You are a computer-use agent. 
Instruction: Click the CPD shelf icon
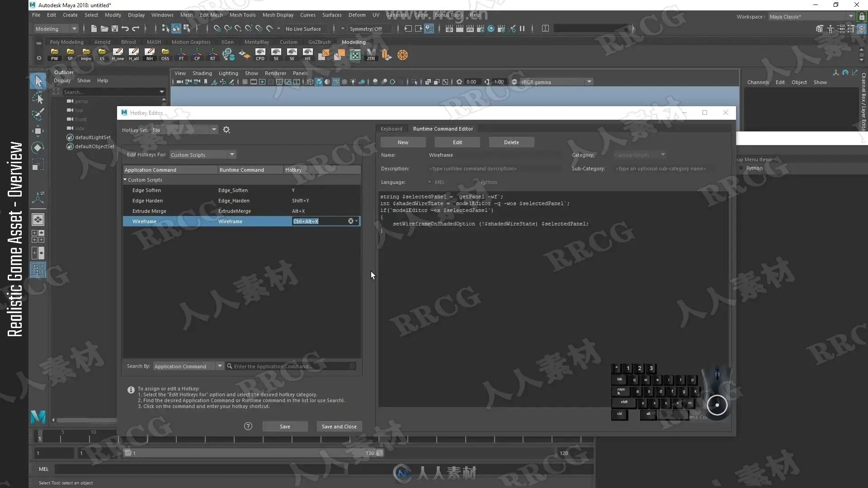[260, 55]
